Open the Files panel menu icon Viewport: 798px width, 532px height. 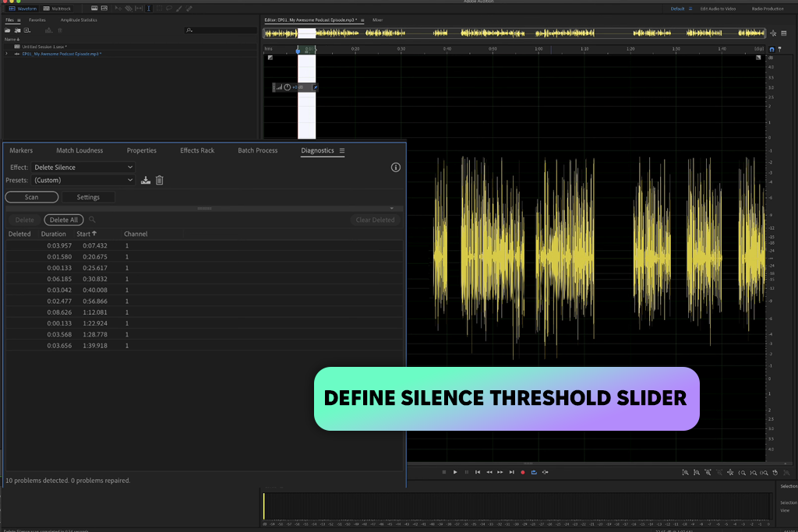tap(19, 20)
